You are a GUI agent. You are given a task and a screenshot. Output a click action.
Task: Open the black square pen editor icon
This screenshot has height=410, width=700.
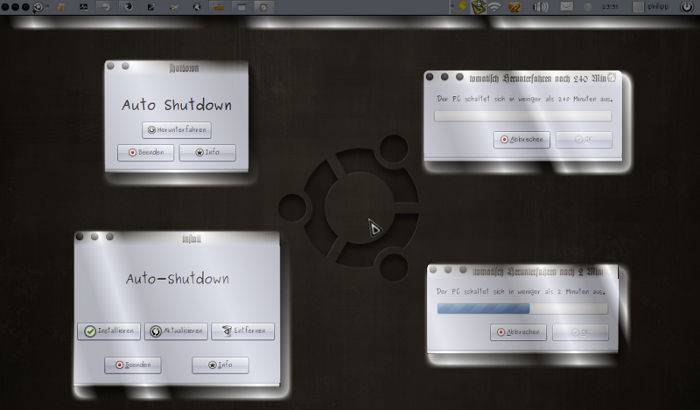click(x=151, y=7)
